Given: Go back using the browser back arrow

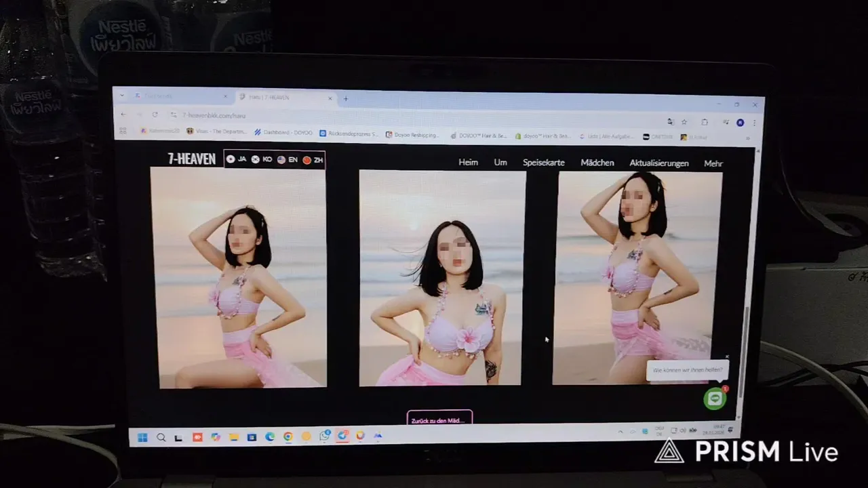Looking at the screenshot, I should click(123, 114).
